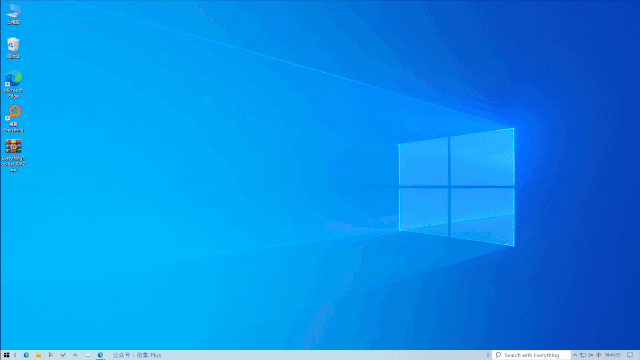Launch the first Edge icon in taskbar
Image resolution: width=640 pixels, height=360 pixels.
[x=26, y=355]
